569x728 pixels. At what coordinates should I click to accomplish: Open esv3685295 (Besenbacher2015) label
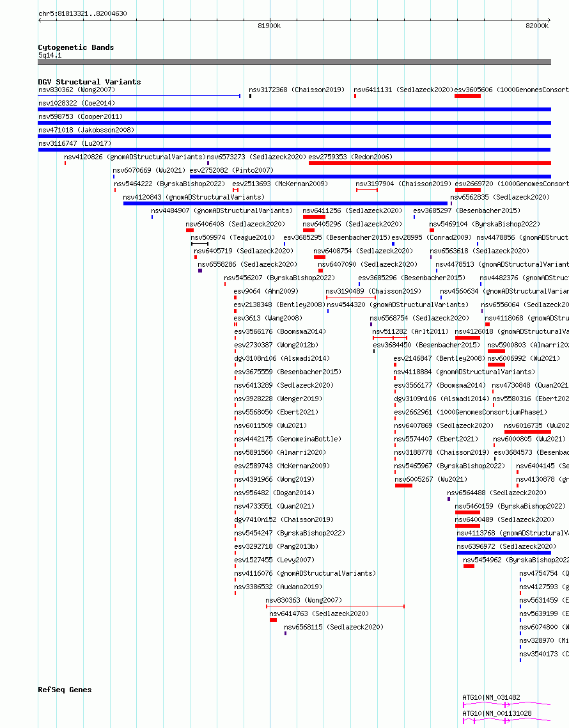coord(337,238)
